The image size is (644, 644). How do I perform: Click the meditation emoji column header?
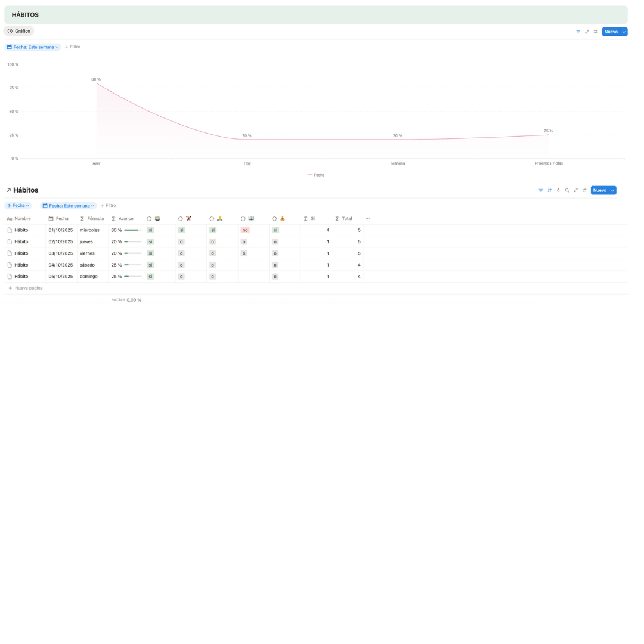click(284, 218)
